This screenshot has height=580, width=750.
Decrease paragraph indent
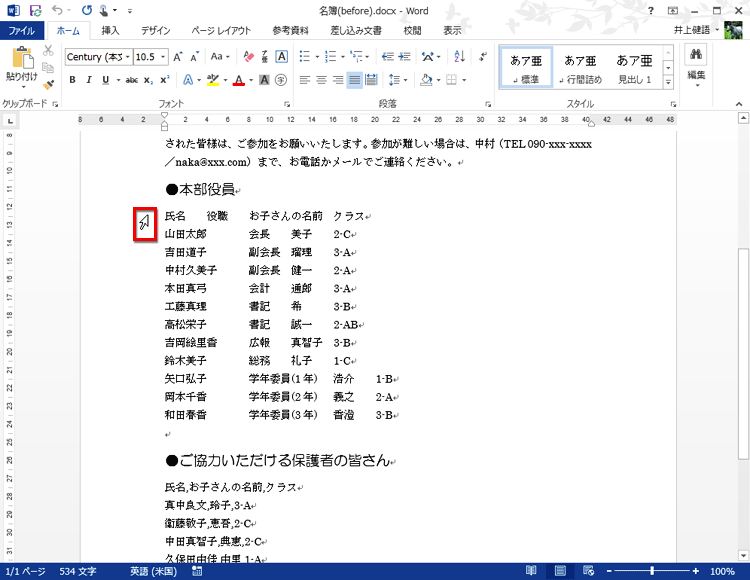pos(387,57)
